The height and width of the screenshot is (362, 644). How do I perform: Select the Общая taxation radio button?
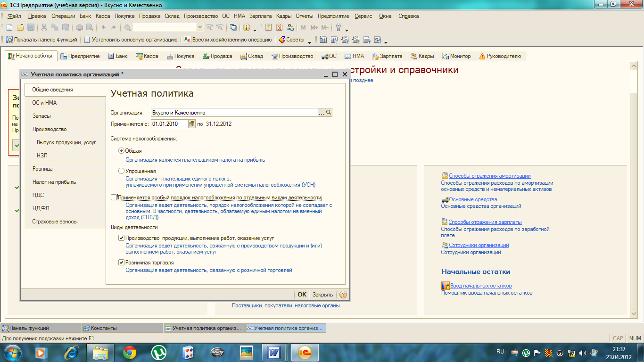[122, 150]
